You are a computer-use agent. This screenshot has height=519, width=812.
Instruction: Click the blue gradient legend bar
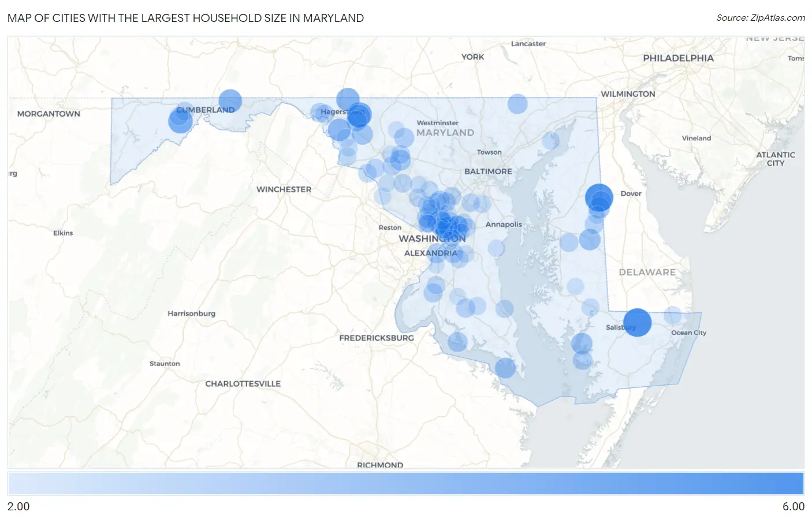click(x=406, y=484)
